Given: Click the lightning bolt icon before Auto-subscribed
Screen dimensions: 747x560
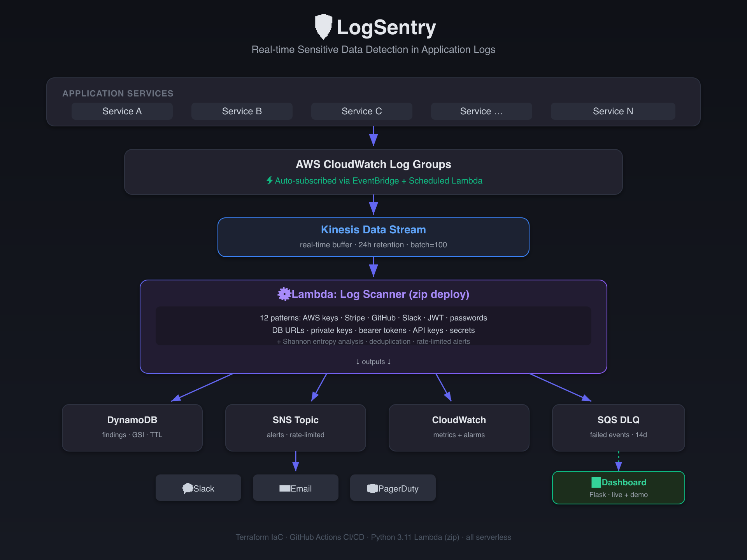Looking at the screenshot, I should (x=270, y=180).
